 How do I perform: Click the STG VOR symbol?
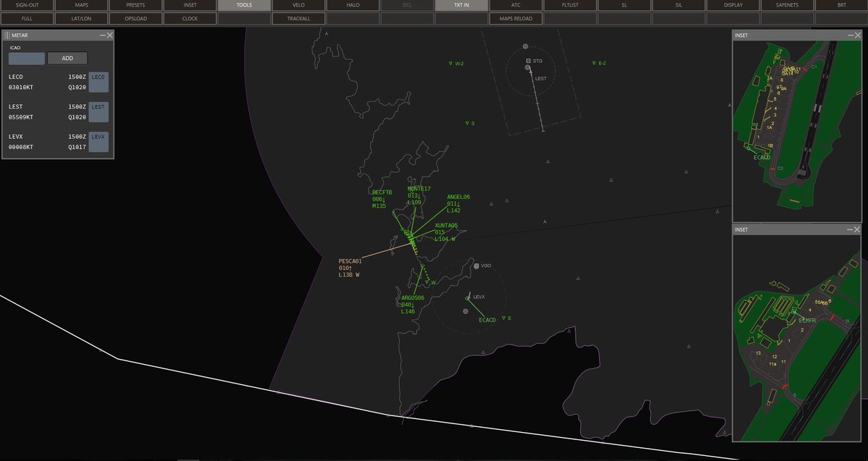click(x=529, y=61)
